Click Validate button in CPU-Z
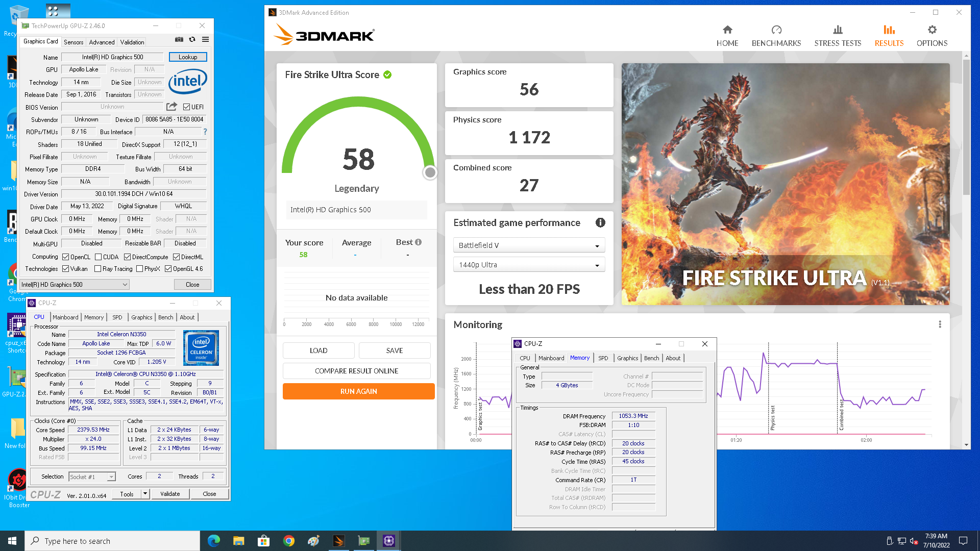The height and width of the screenshot is (551, 980). 170,494
